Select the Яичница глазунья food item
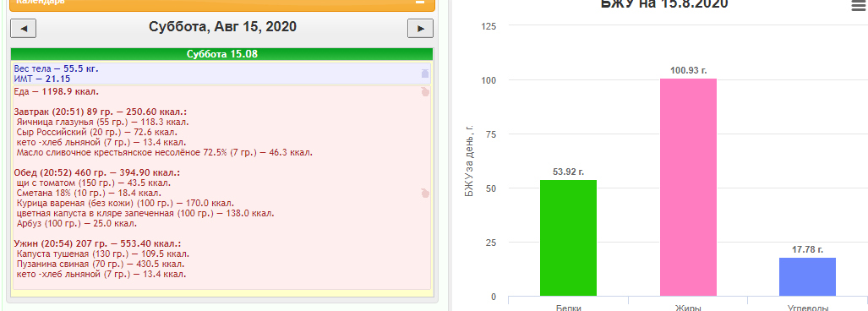The width and height of the screenshot is (868, 311). (103, 123)
